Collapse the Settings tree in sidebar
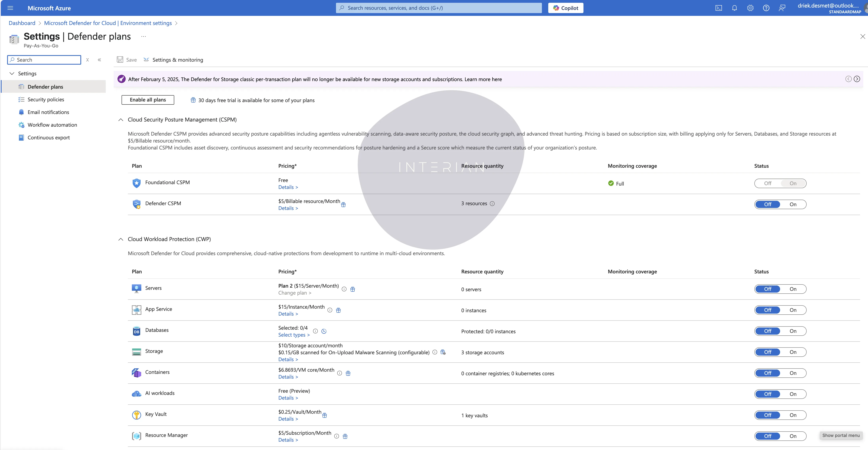This screenshot has width=868, height=450. pos(12,74)
